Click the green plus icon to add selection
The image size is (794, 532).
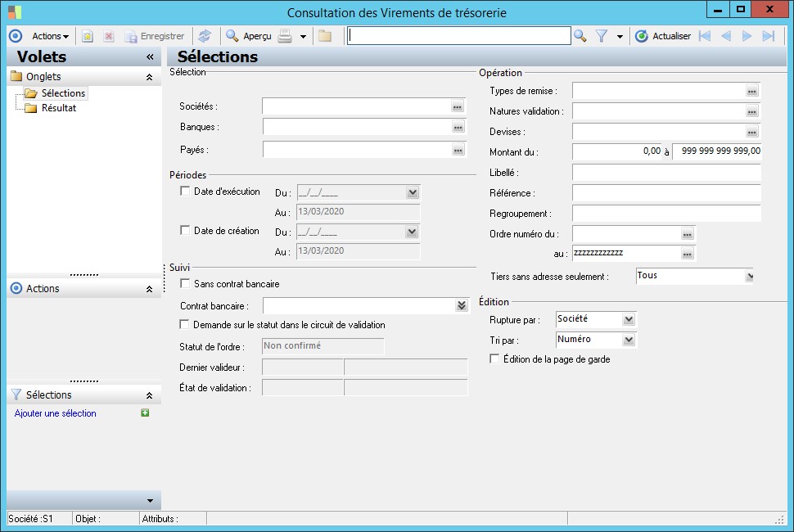click(x=145, y=413)
